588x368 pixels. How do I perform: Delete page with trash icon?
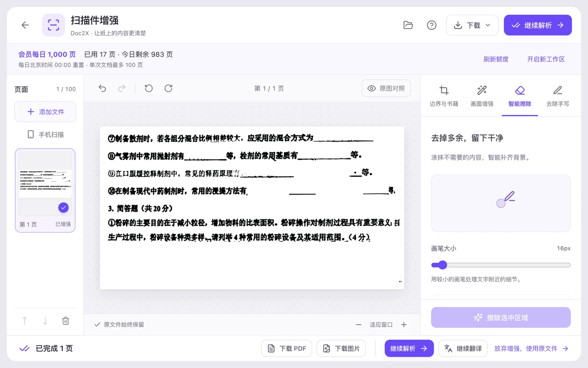(65, 321)
